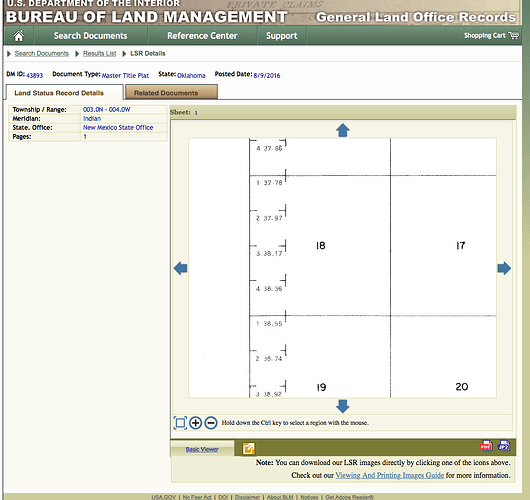Open the Search Documents menu
This screenshot has height=500, width=530.
click(91, 35)
